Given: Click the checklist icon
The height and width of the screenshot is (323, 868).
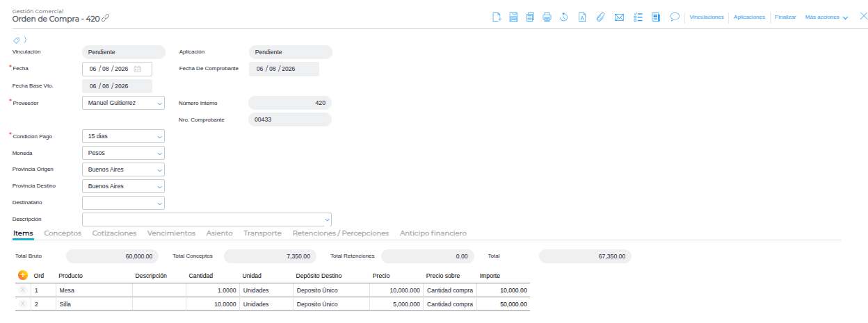Looking at the screenshot, I should click(x=638, y=17).
